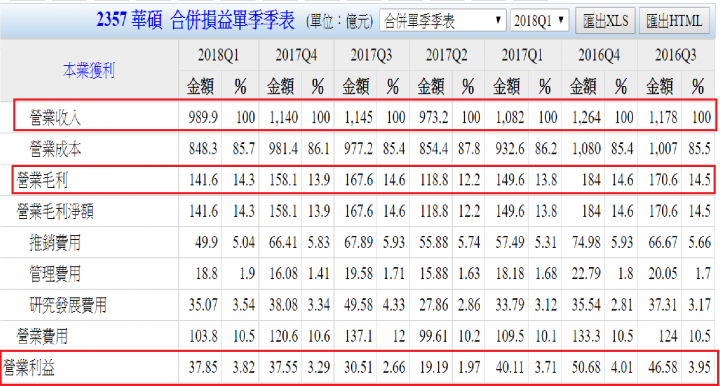Click the 22.79 administrative expense value
This screenshot has width=720, height=386.
pos(586,274)
